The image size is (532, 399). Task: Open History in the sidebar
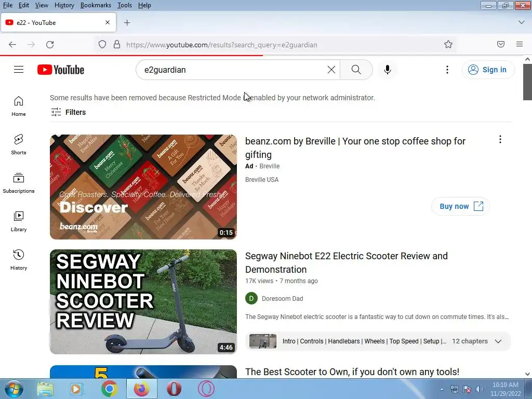click(19, 260)
